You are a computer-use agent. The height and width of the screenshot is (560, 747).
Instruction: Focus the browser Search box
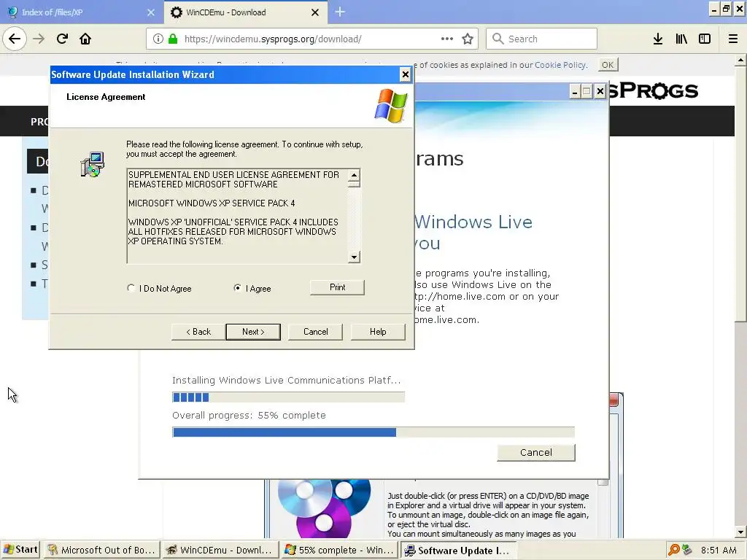click(542, 39)
